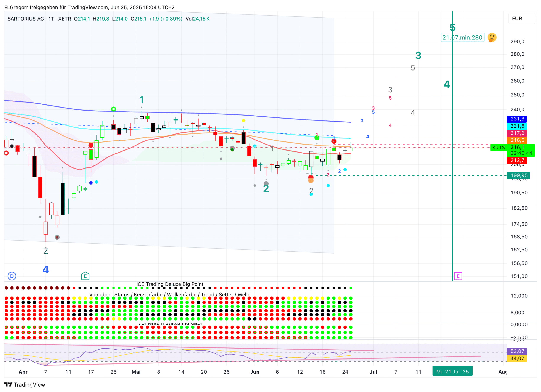Click the yellow dot marker above late May candles

(x=243, y=121)
